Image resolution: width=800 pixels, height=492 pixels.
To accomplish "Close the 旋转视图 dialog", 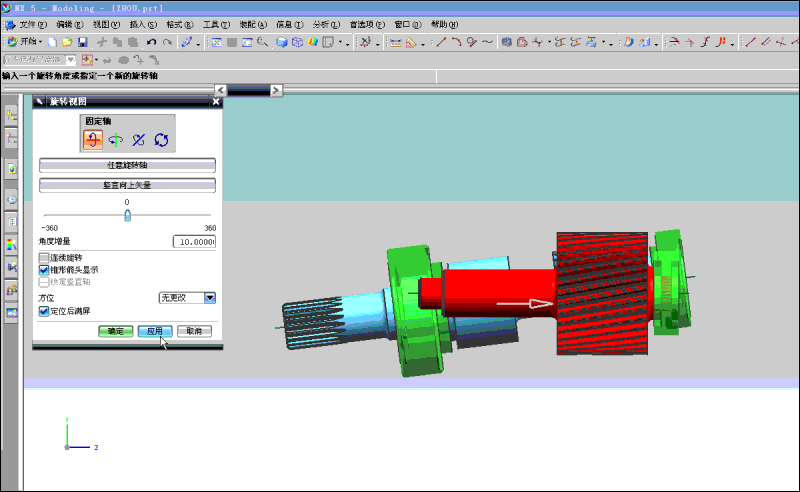I will click(216, 102).
